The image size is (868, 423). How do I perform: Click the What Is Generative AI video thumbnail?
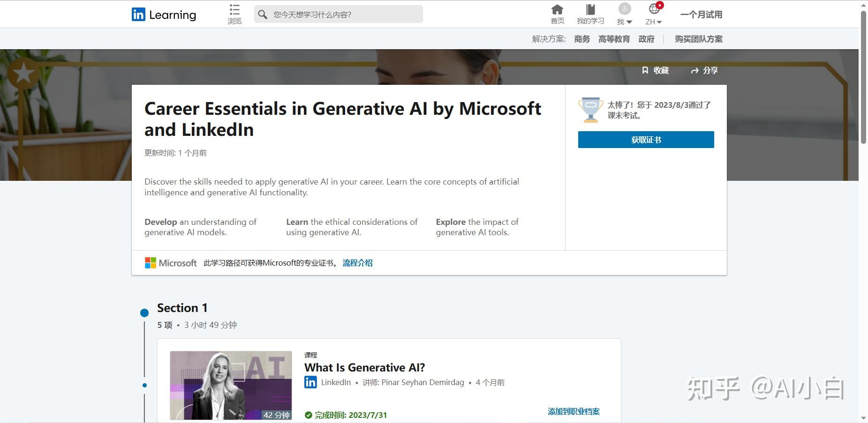tap(230, 385)
